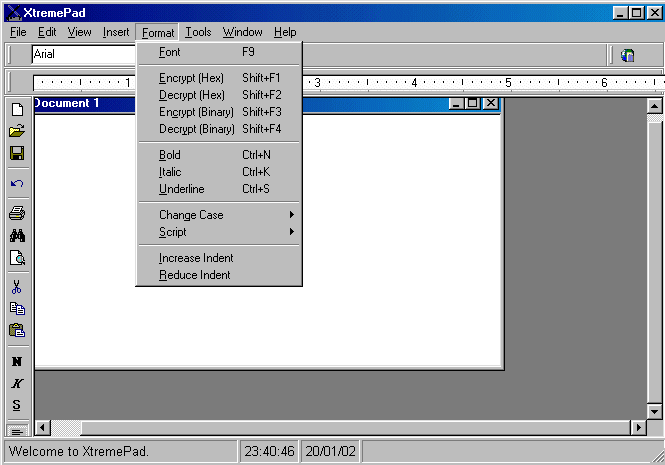Click the vertical scrollbar up arrow
Image resolution: width=665 pixels, height=465 pixels.
pos(654,106)
